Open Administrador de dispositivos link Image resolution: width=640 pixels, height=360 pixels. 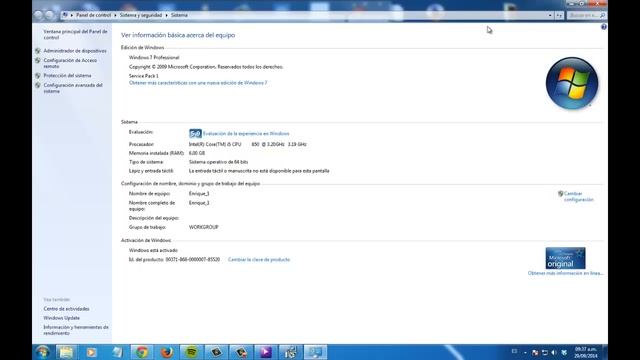(x=75, y=51)
